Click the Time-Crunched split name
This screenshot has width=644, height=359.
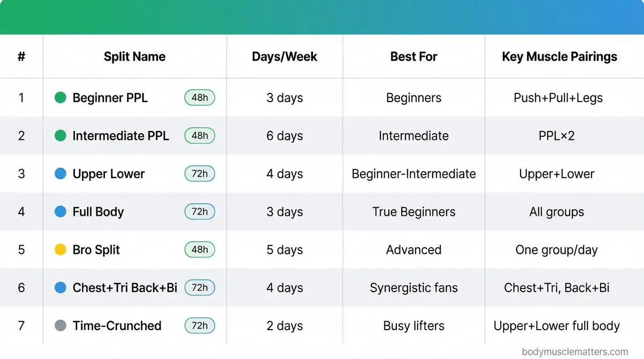point(117,325)
